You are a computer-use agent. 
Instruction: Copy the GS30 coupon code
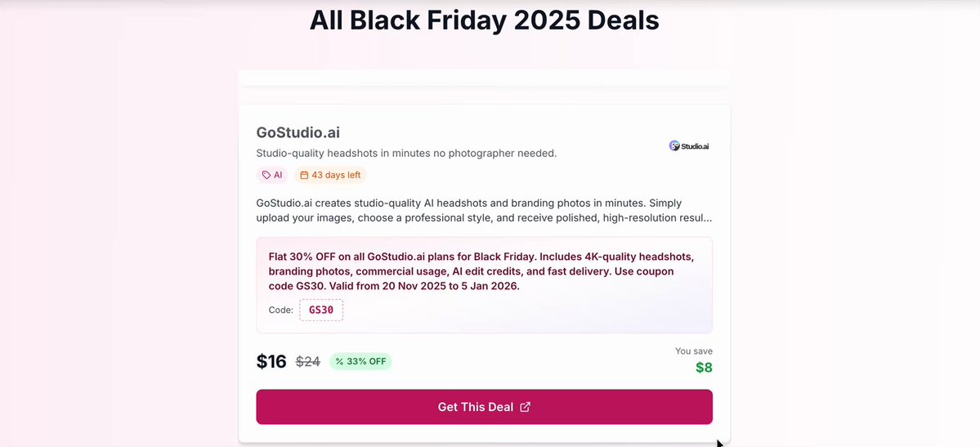tap(321, 310)
